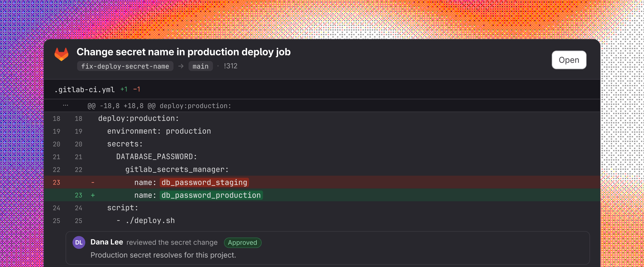Click the minus sign on the removed line
Screen dimensions: 644x267
coord(93,183)
